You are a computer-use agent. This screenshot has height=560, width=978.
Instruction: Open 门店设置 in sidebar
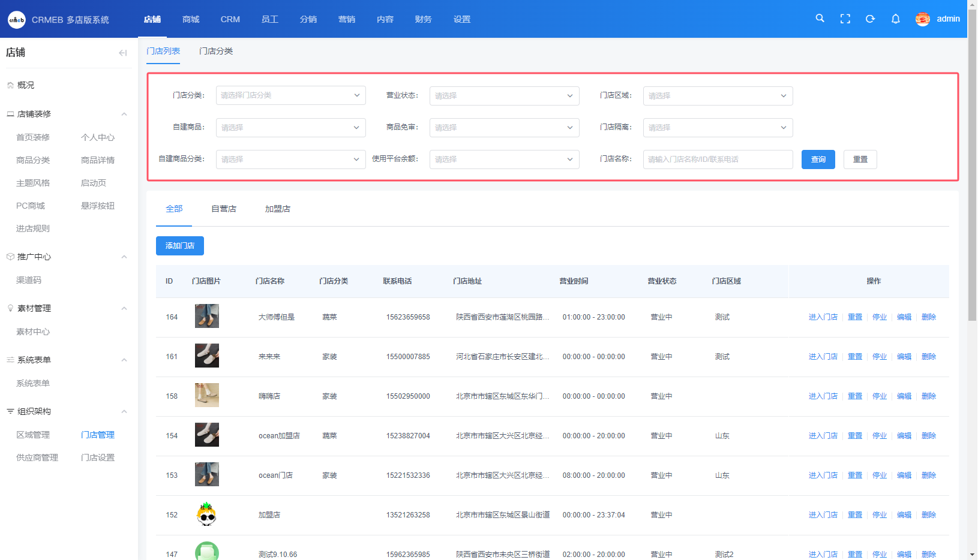point(98,457)
